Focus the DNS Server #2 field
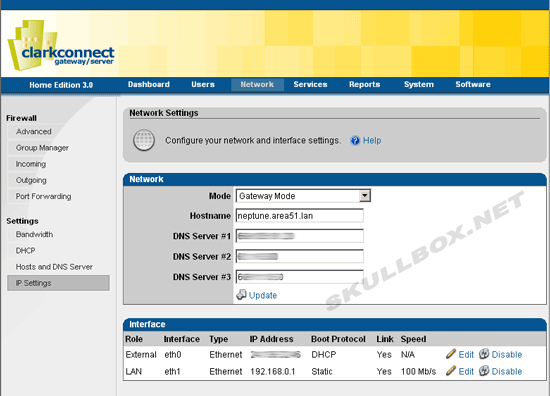The width and height of the screenshot is (550, 396). [x=300, y=256]
